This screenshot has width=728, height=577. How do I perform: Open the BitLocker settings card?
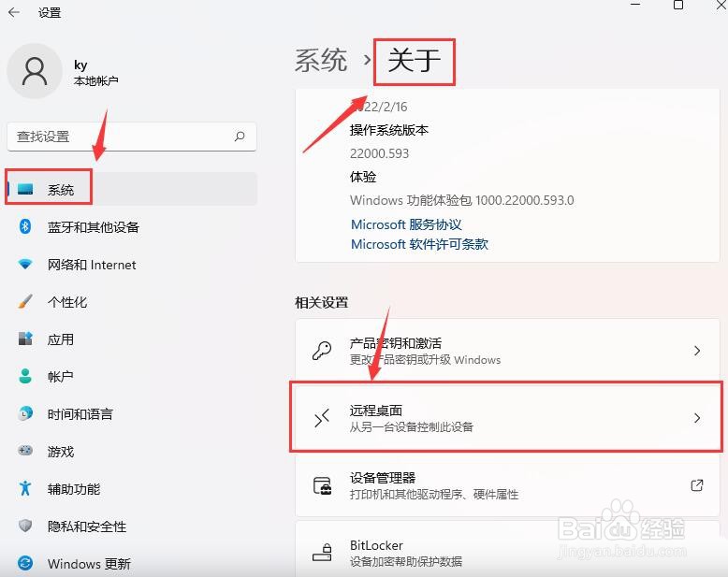click(x=507, y=549)
